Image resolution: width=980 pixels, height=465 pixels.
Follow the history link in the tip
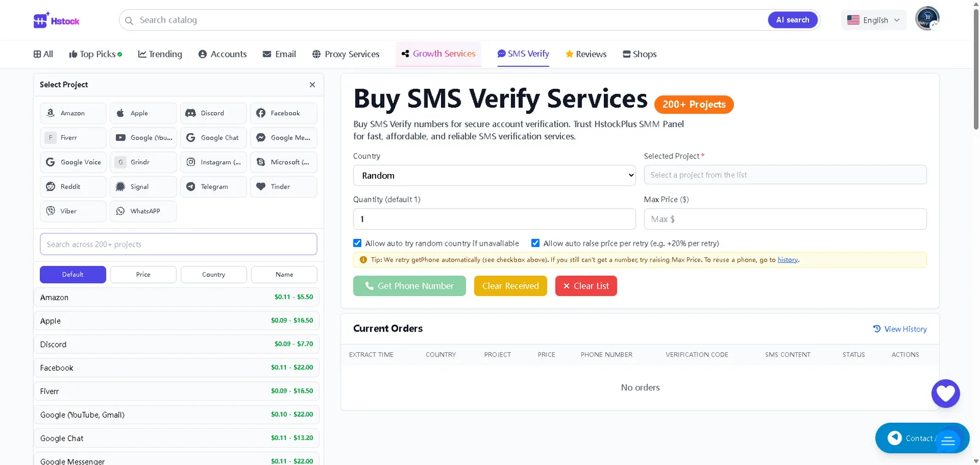(x=788, y=260)
